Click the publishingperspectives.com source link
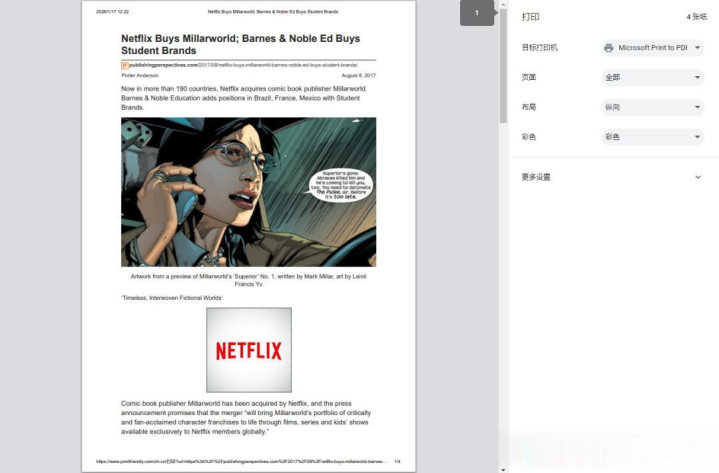Screen dimensions: 719x473 click(x=243, y=65)
